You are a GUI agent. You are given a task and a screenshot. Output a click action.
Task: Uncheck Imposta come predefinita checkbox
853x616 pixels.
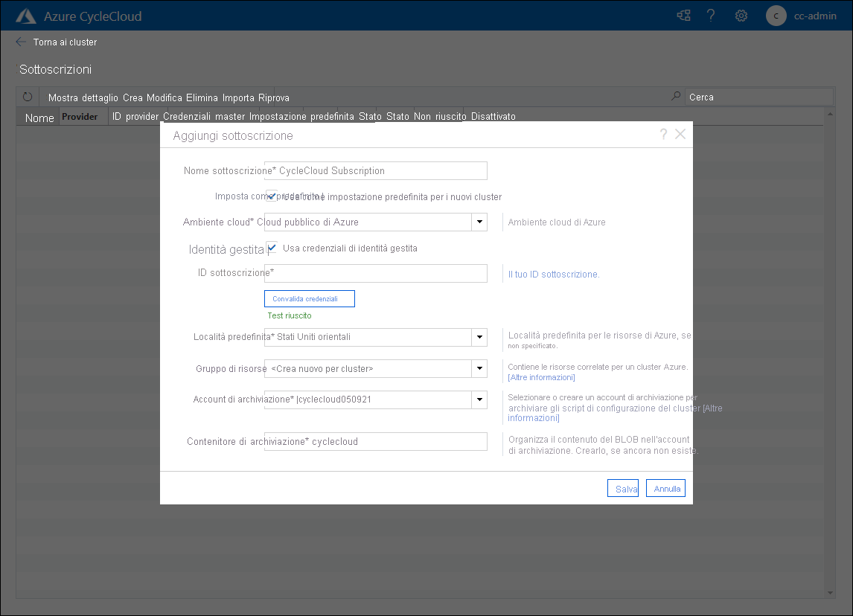tap(272, 196)
